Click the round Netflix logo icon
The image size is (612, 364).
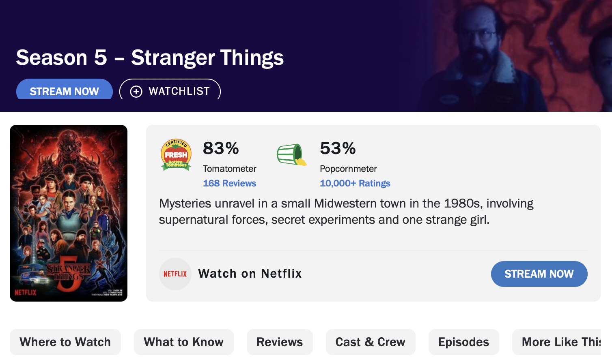175,274
